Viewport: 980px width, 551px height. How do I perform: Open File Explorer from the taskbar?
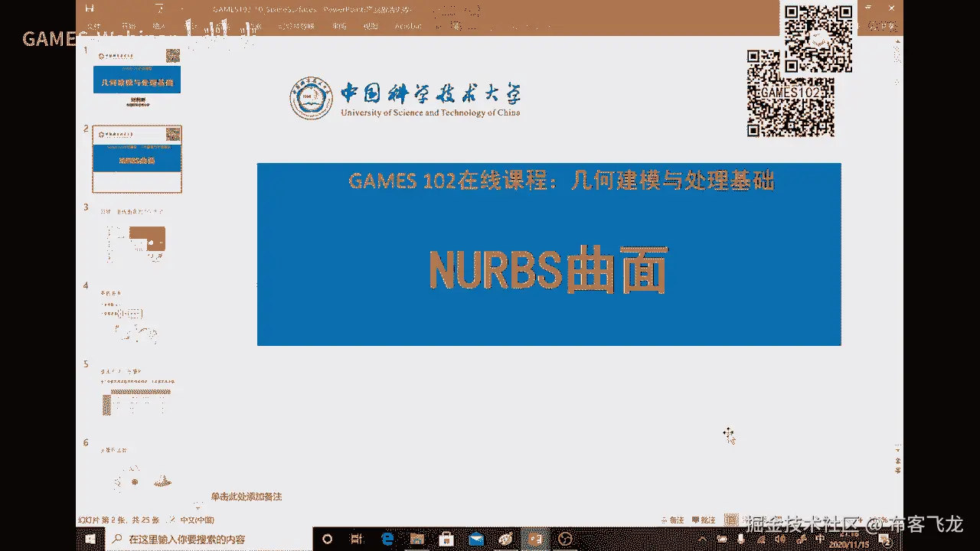point(416,539)
